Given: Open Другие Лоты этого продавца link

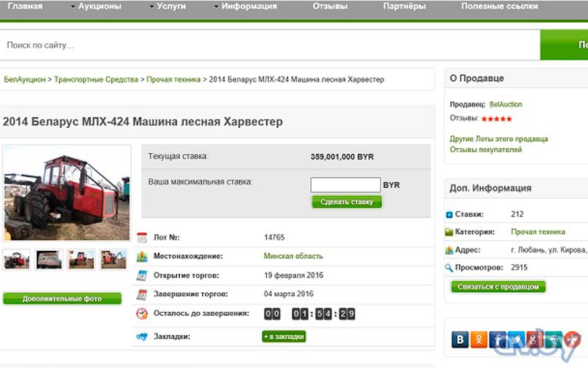Looking at the screenshot, I should (x=499, y=139).
